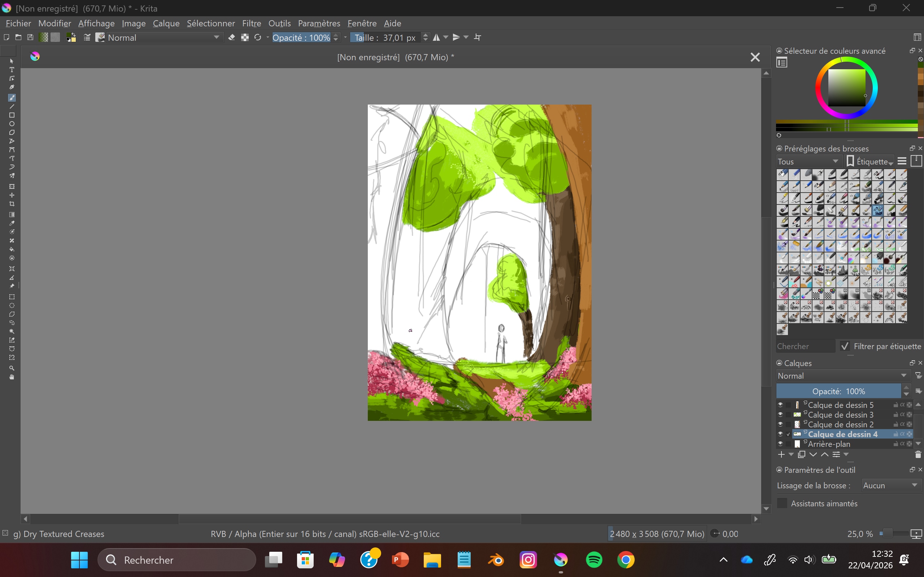Viewport: 924px width, 577px height.
Task: Duplicate layer using the Calques panel icon
Action: point(802,454)
